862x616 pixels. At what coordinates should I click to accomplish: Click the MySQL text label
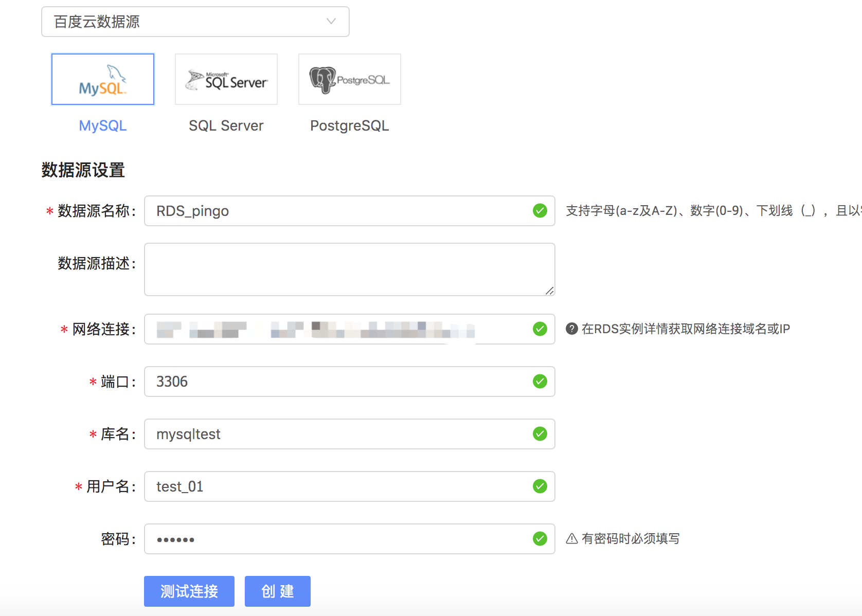pos(103,126)
